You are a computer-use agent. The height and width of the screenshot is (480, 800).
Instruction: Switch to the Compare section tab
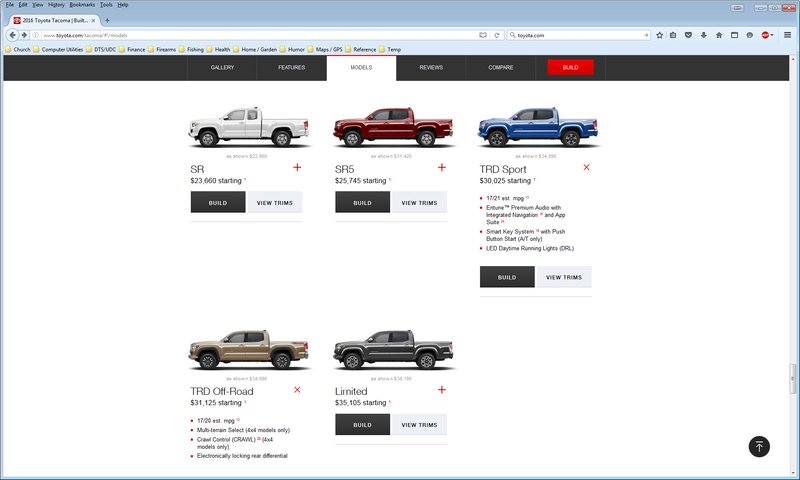501,68
